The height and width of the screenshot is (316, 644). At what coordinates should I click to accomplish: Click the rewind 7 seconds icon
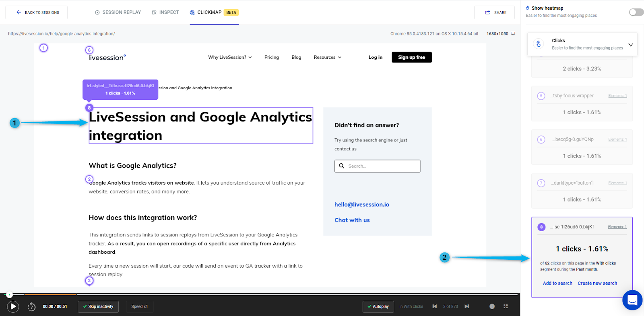click(31, 307)
